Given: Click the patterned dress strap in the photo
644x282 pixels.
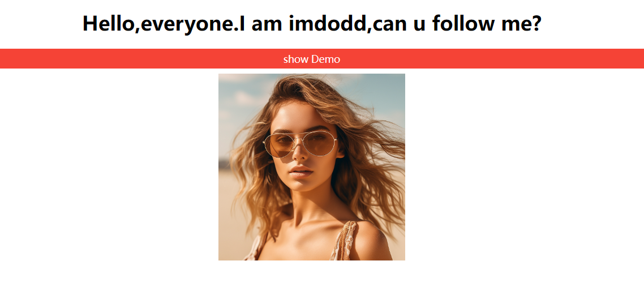Looking at the screenshot, I should click(x=344, y=242).
